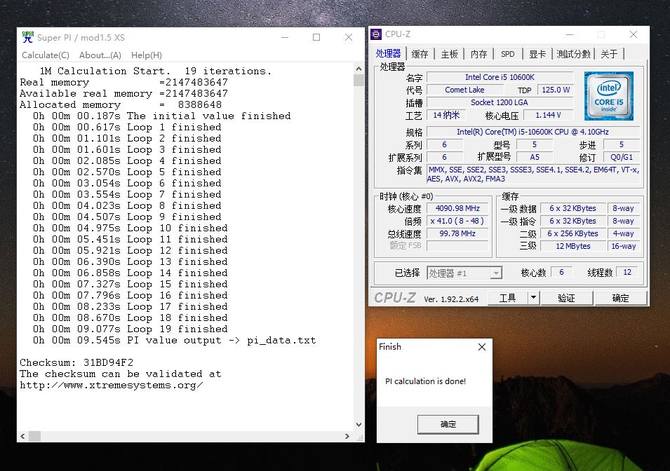
Task: Confirm the Finish dialog with 确定
Action: click(448, 424)
